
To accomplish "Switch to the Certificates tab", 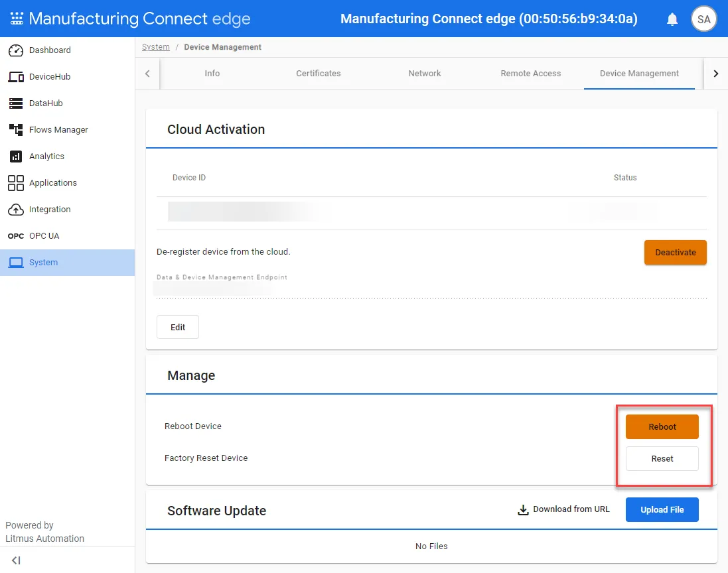I will coord(319,74).
